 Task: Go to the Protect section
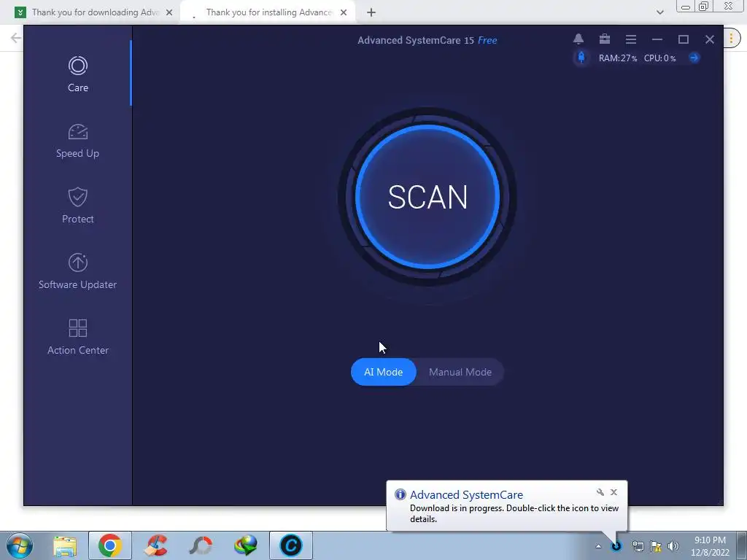click(77, 206)
